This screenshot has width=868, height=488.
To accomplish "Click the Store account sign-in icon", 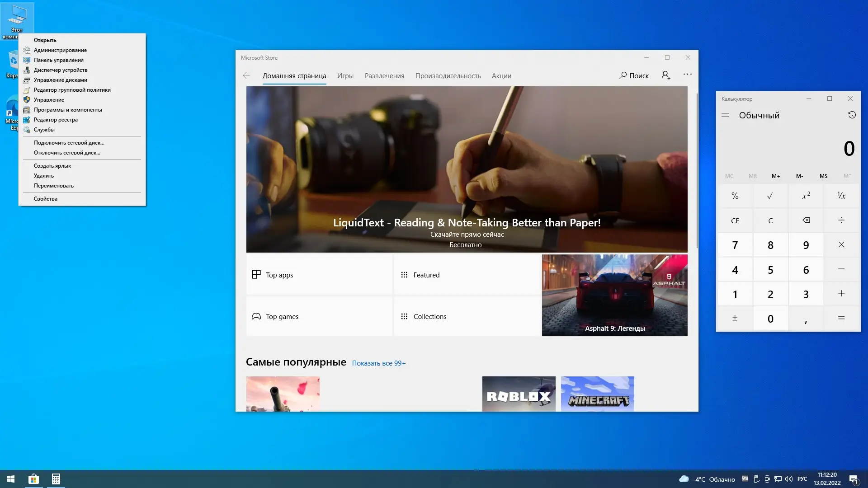I will pyautogui.click(x=665, y=75).
